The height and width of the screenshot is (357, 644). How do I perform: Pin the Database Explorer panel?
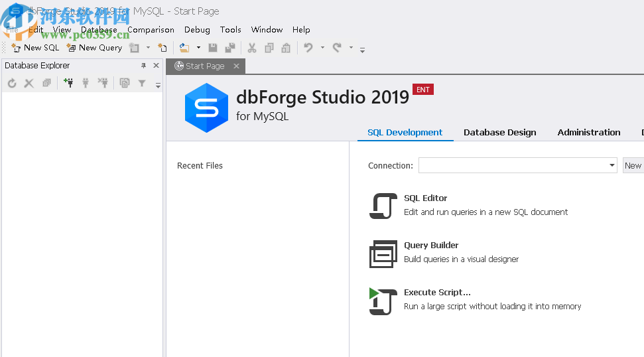tap(143, 65)
